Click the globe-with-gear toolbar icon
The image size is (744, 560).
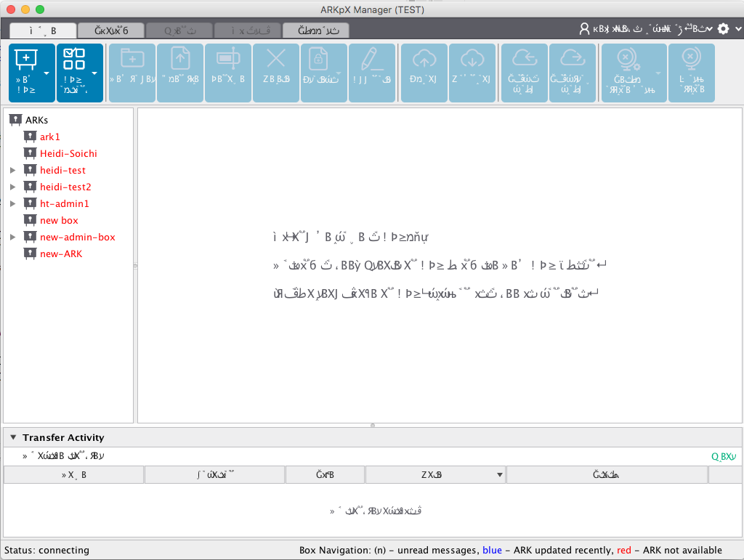tap(628, 60)
